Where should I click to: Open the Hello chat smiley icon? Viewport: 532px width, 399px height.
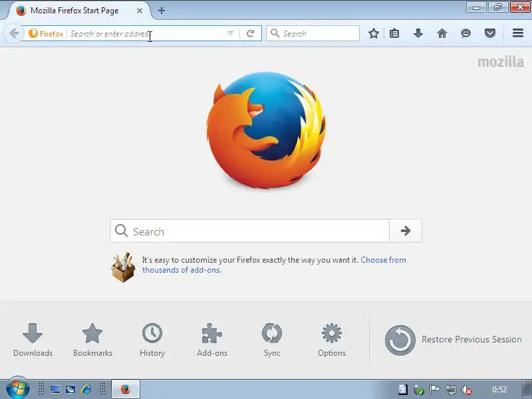[x=466, y=33]
